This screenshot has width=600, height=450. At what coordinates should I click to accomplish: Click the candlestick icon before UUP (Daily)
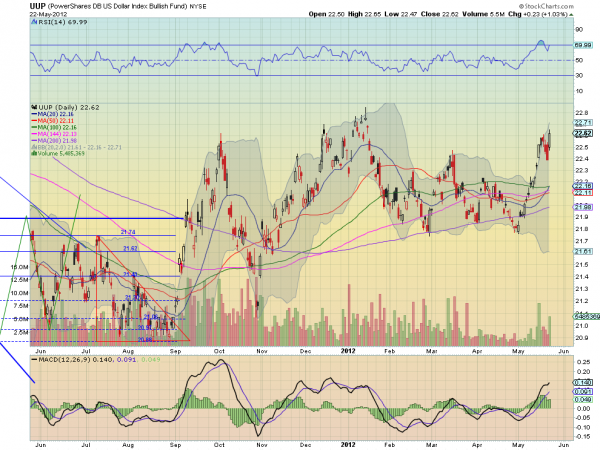click(x=34, y=108)
